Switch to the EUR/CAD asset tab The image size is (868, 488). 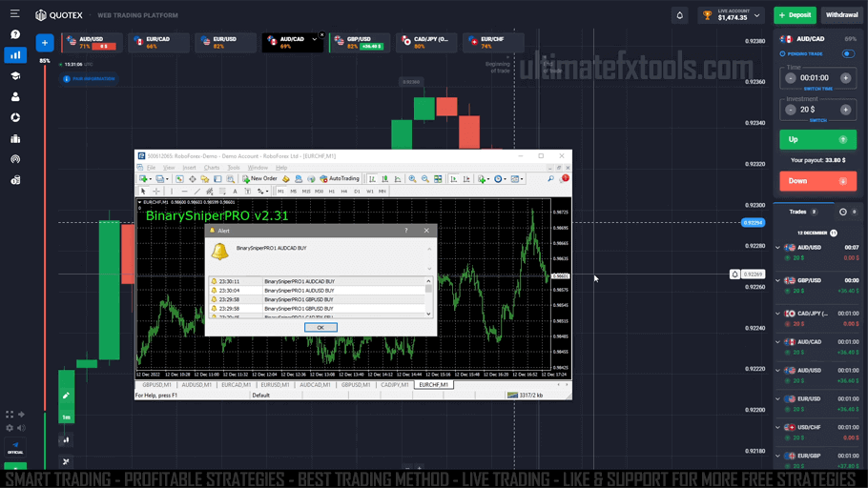(159, 43)
